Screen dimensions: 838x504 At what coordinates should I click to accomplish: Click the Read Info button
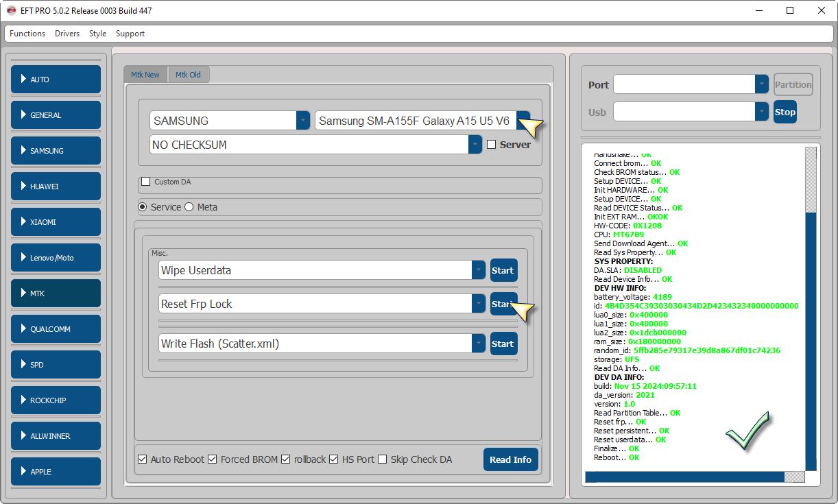point(511,459)
